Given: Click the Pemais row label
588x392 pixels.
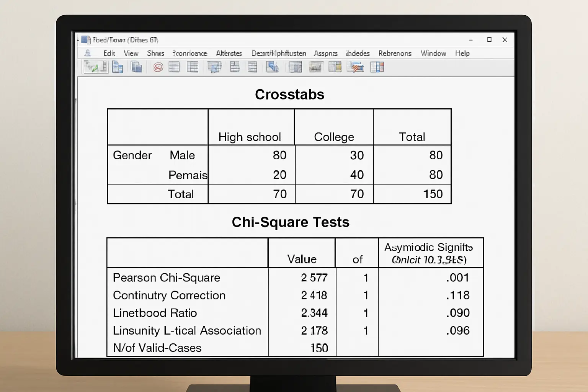Looking at the screenshot, I should [x=188, y=175].
